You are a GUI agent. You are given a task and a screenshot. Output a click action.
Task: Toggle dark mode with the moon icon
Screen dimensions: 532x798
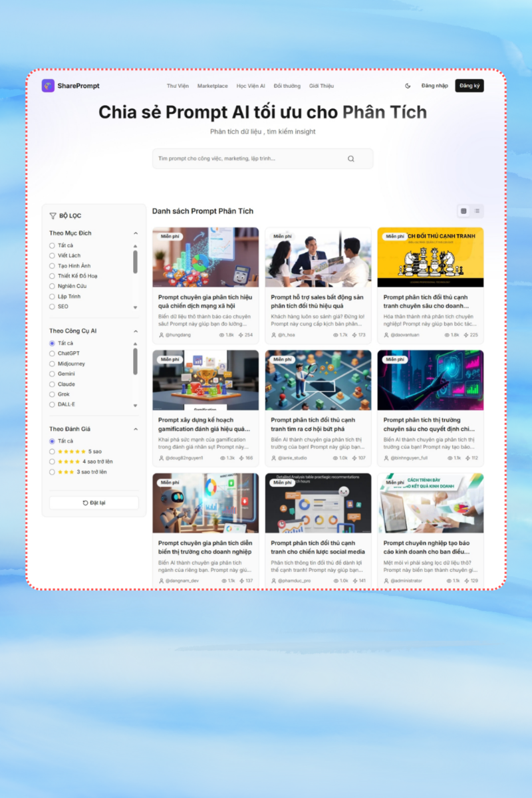408,86
